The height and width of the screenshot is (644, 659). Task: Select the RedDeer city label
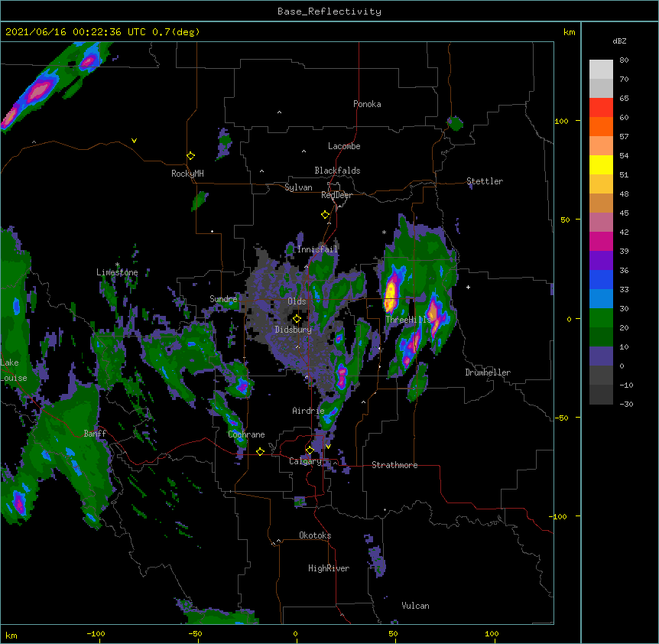[x=336, y=195]
